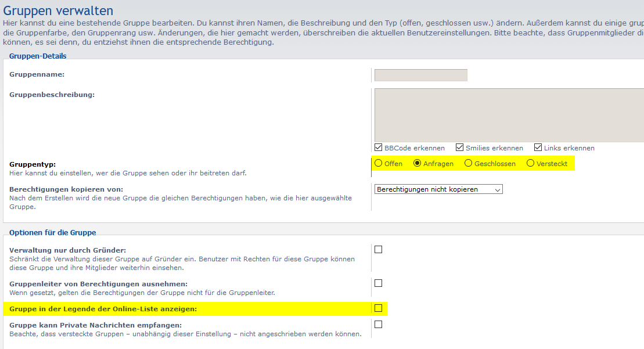Click the Optionen für die Gruppe title
The width and height of the screenshot is (644, 349).
[x=52, y=232]
